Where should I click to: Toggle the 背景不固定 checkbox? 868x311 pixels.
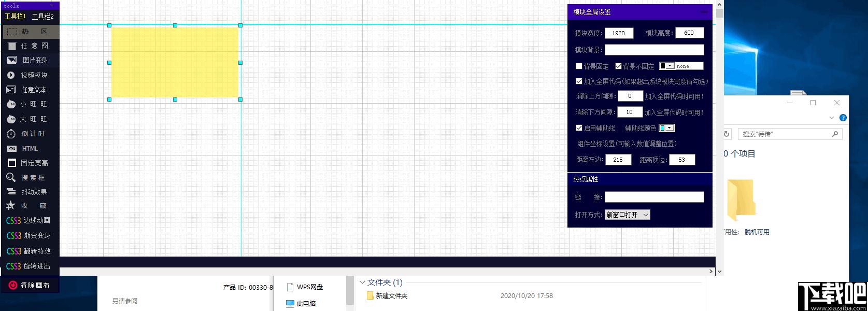tap(618, 66)
